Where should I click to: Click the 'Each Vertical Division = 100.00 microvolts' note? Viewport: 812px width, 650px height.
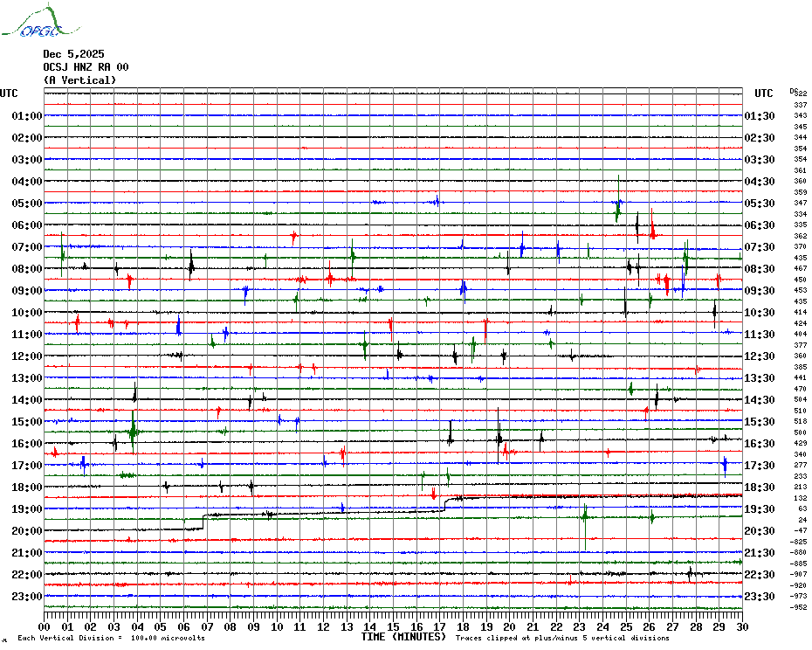point(112,638)
